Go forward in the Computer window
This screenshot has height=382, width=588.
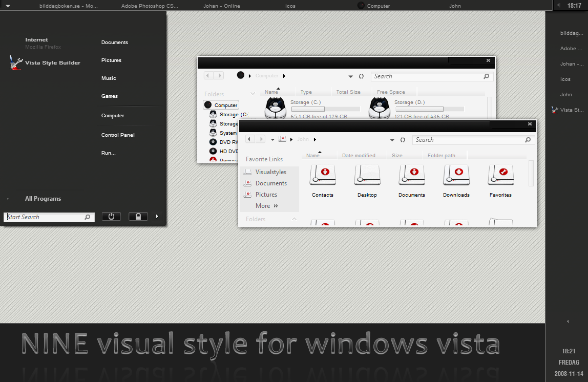click(219, 76)
